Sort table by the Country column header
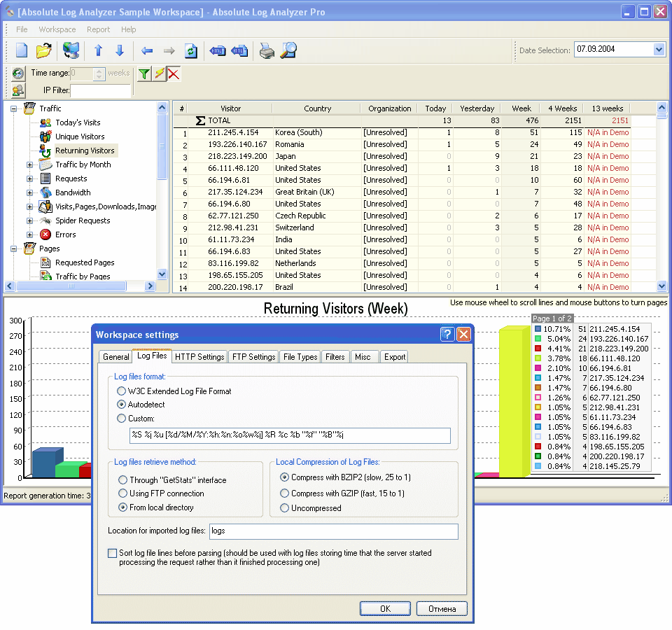The width and height of the screenshot is (672, 630). pyautogui.click(x=317, y=109)
